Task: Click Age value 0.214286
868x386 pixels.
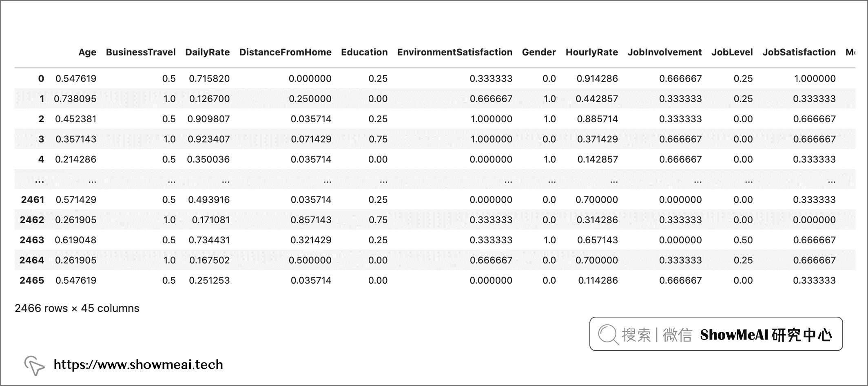Action: point(76,159)
